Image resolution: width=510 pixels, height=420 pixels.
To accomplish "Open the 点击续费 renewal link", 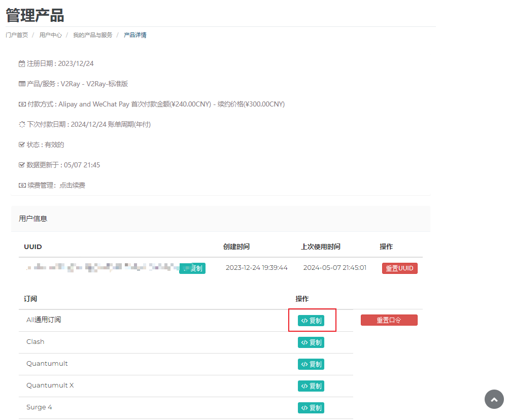I will click(x=72, y=186).
